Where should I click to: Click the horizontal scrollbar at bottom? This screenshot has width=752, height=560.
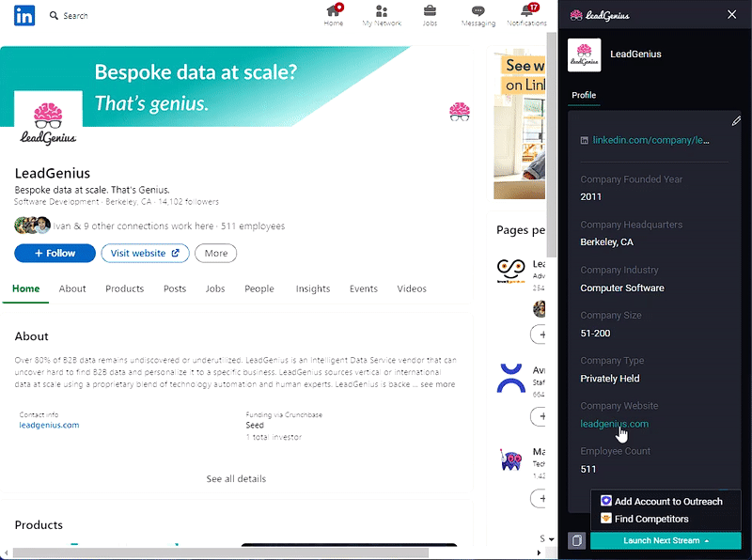pyautogui.click(x=221, y=552)
